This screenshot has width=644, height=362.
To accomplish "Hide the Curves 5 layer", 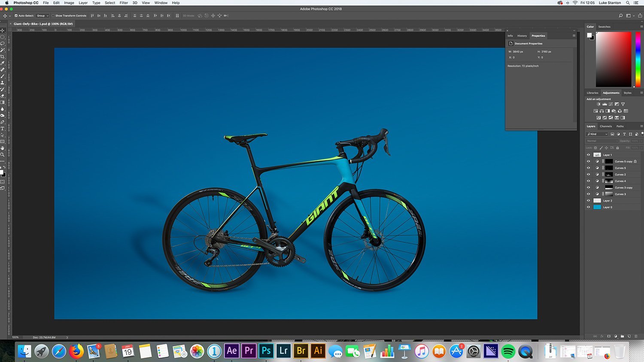I will click(589, 168).
